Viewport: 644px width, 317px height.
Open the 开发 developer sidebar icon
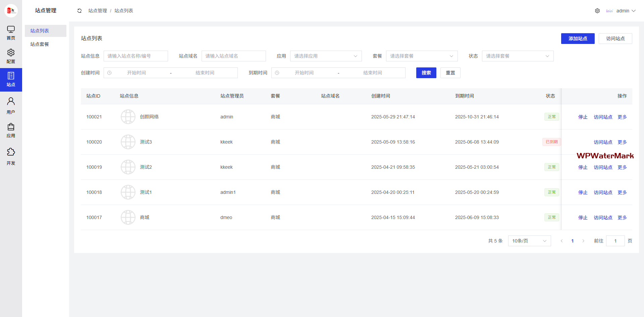click(11, 156)
